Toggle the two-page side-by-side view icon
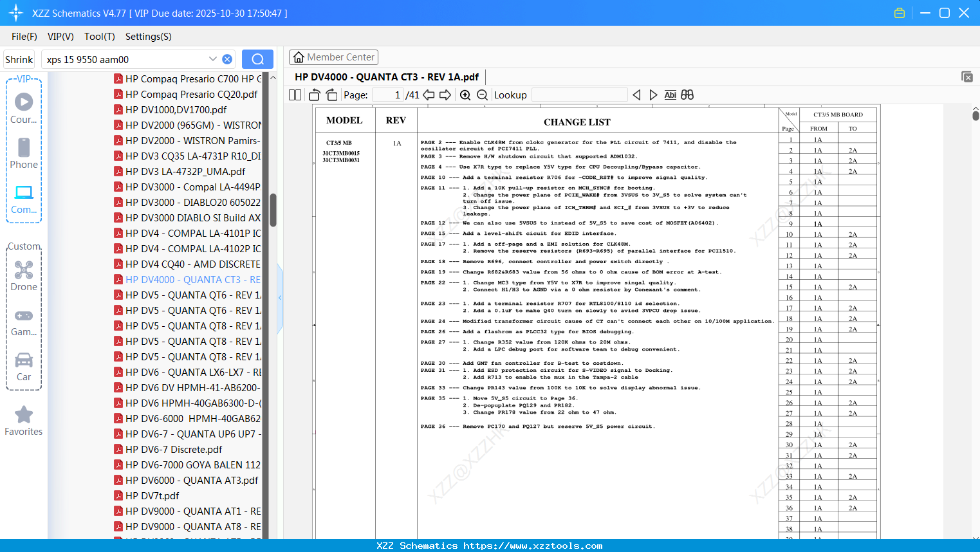The height and width of the screenshot is (552, 980). pos(295,95)
